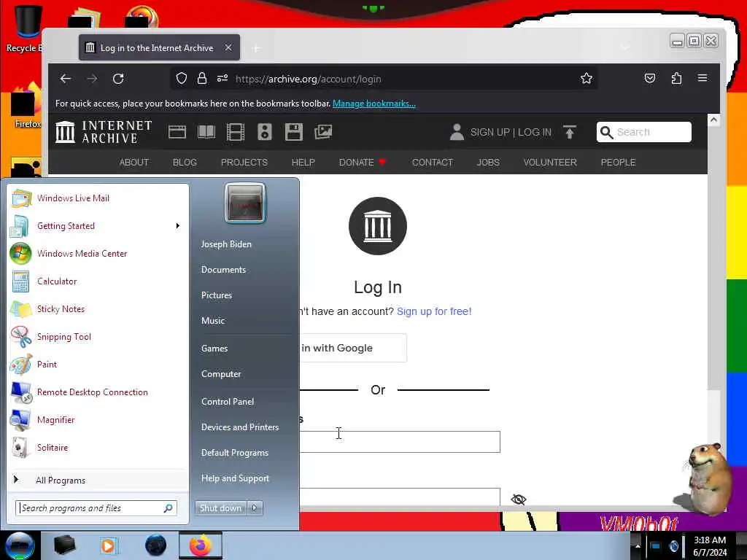Go back with Firefox back arrow
Image resolution: width=747 pixels, height=560 pixels.
click(x=66, y=79)
